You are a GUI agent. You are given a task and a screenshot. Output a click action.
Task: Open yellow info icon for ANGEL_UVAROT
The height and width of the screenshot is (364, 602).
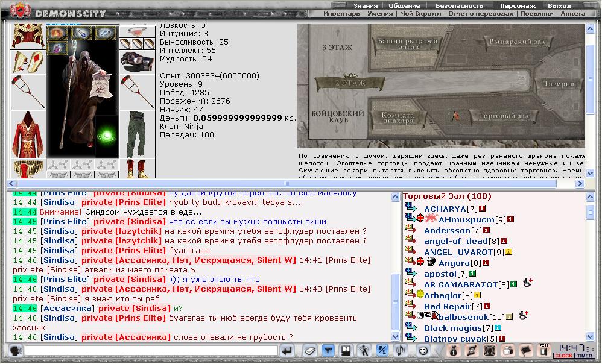(509, 252)
